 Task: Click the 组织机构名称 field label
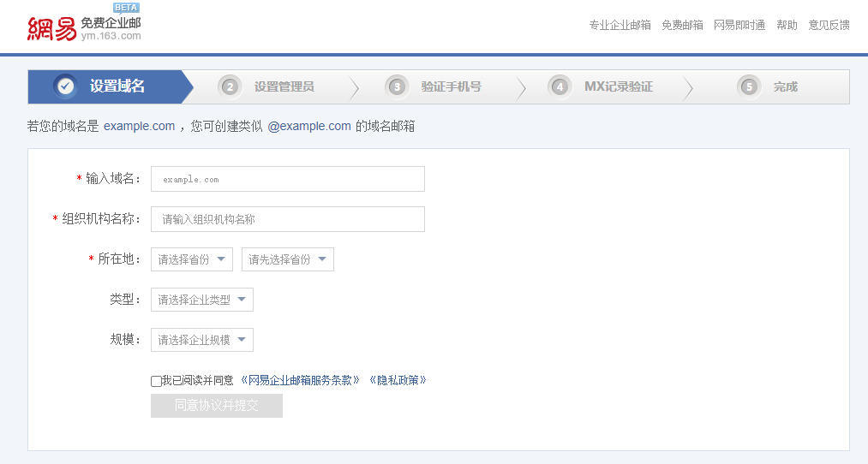pyautogui.click(x=101, y=219)
